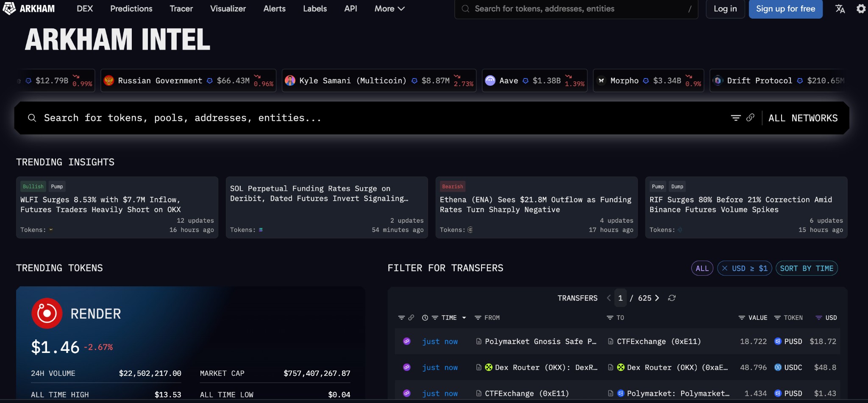
Task: Open the Visualizer menu item
Action: pos(228,8)
